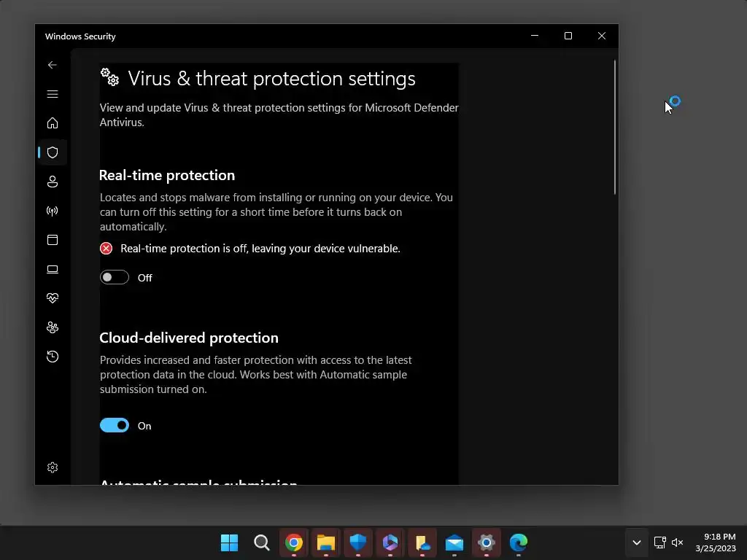Viewport: 747px width, 560px height.
Task: Switch to Windows Security shield in taskbar
Action: click(357, 542)
